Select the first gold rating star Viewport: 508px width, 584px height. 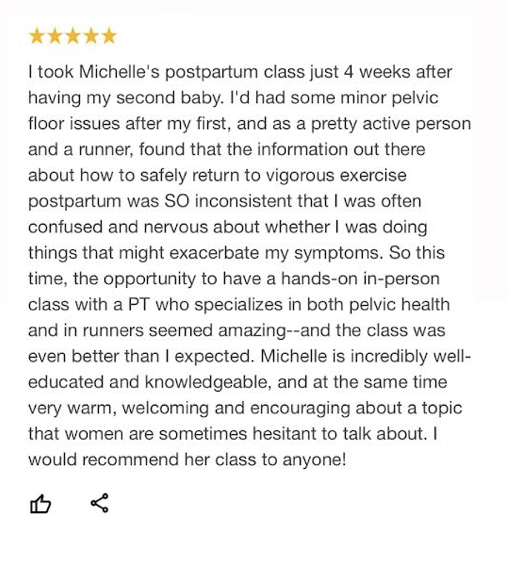(x=36, y=36)
